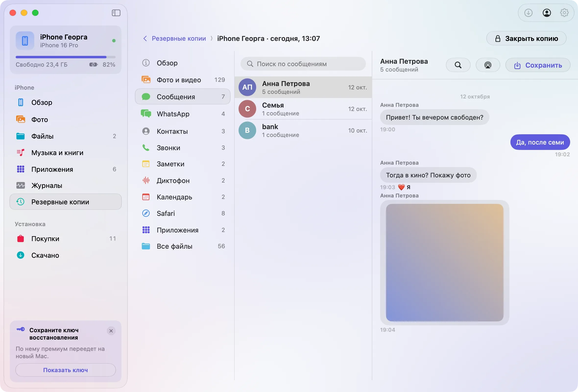Open Музыка и книги section
Image resolution: width=578 pixels, height=392 pixels.
pos(65,153)
